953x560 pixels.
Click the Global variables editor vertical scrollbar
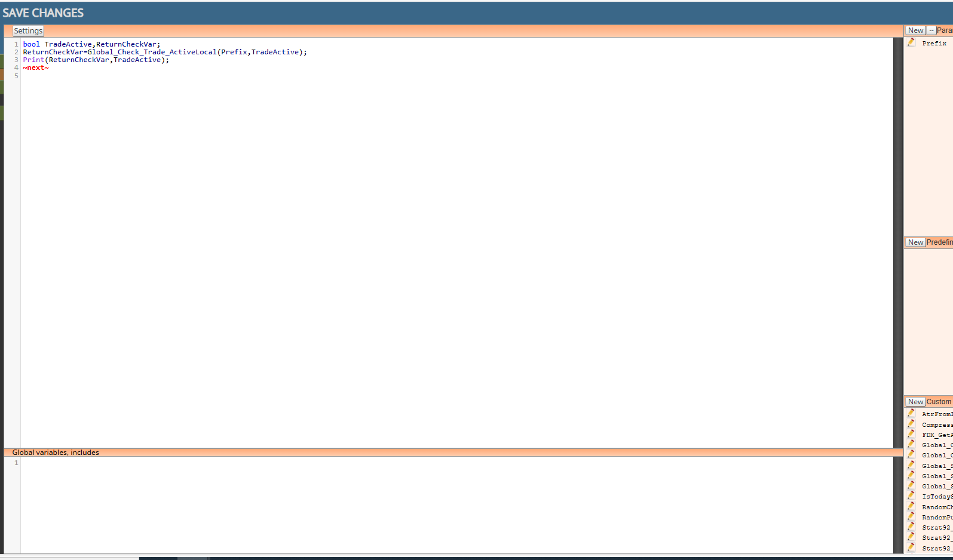897,505
